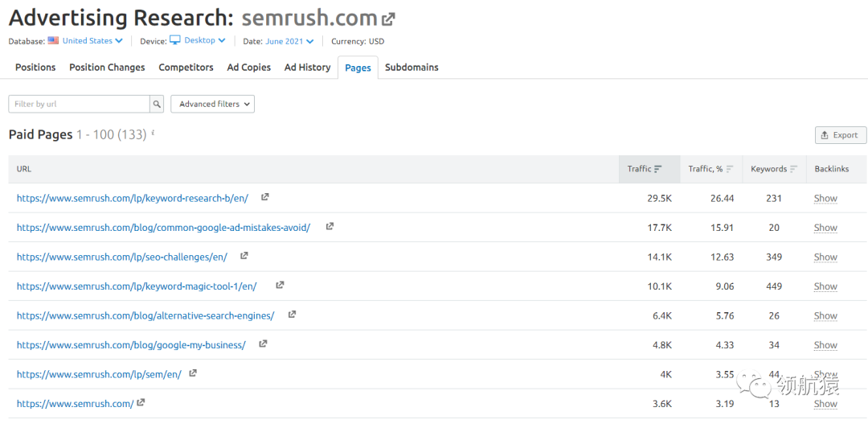Expand the Advanced filters dropdown
The width and height of the screenshot is (868, 424).
tap(213, 104)
